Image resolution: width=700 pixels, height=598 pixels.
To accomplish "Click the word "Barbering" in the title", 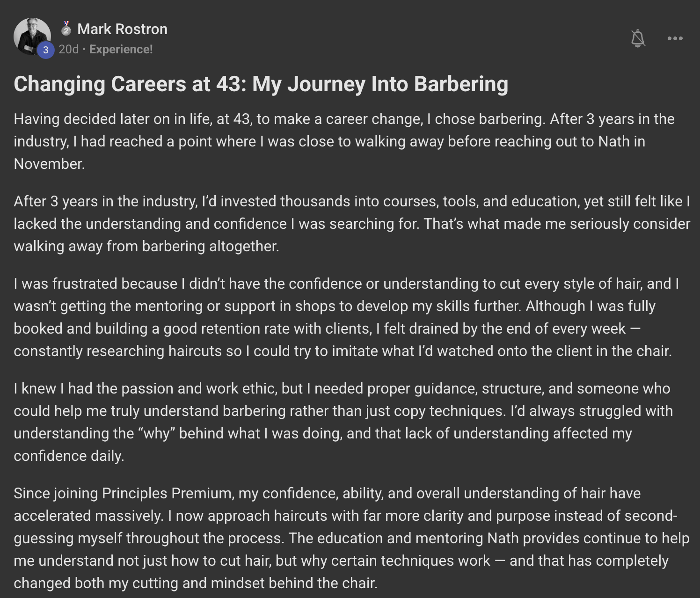I will 461,84.
